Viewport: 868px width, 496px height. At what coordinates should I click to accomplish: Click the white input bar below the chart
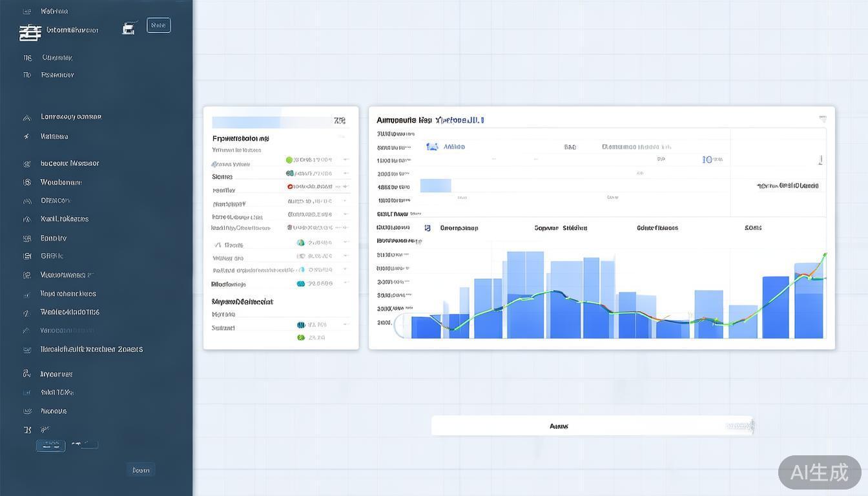(x=592, y=426)
